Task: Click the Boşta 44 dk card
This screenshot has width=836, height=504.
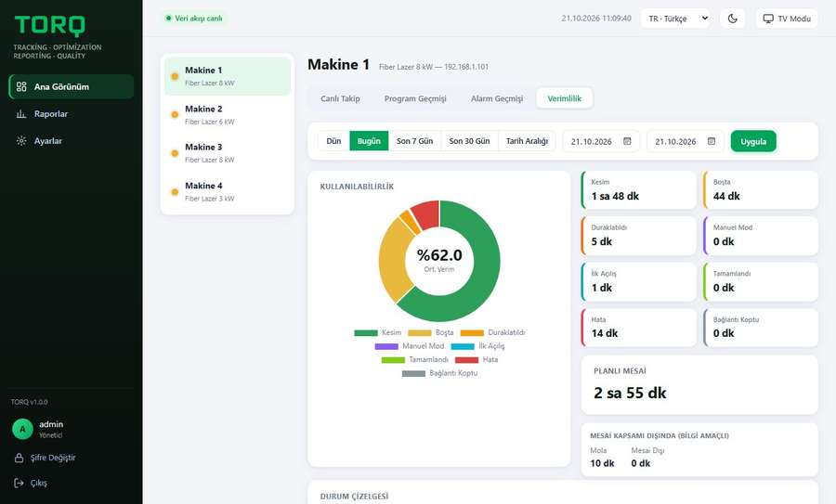Action: [760, 190]
